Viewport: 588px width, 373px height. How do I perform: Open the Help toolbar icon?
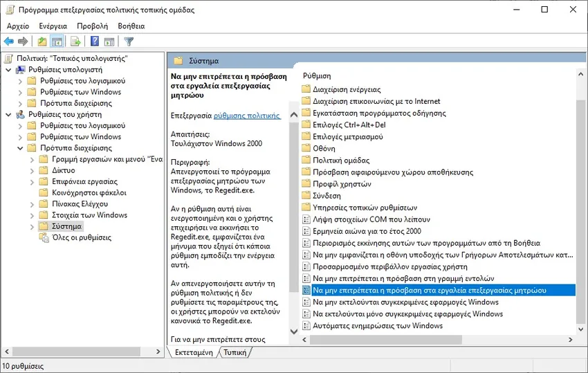pos(95,42)
